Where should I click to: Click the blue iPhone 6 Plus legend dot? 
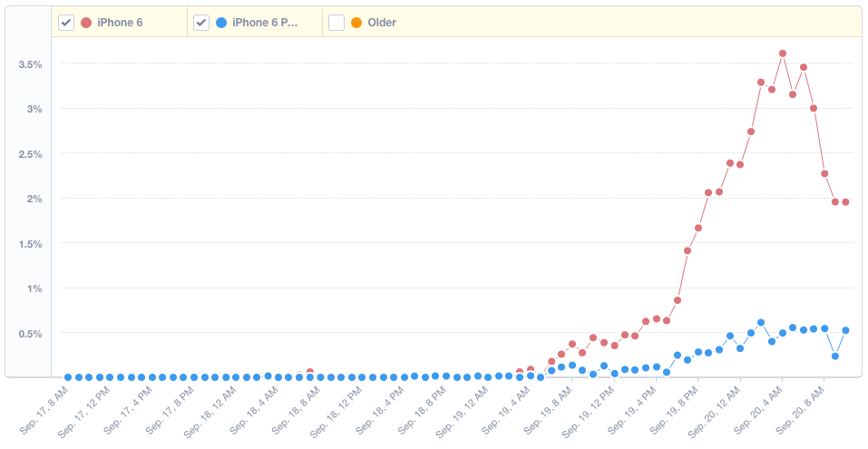(221, 23)
